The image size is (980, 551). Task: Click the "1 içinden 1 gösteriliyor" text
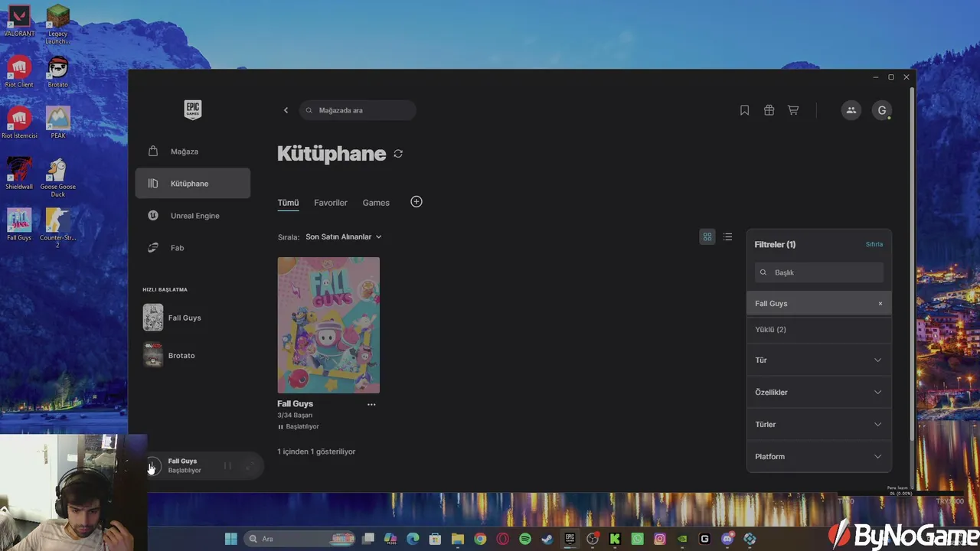point(316,452)
